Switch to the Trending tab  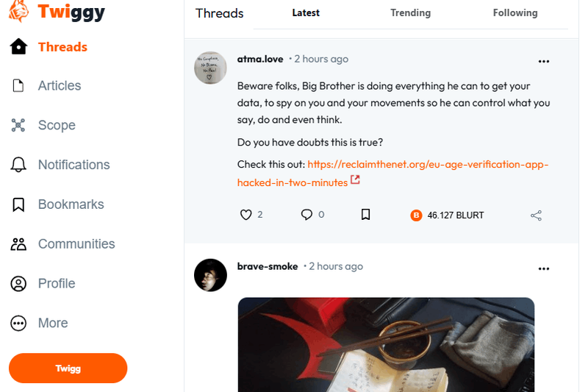410,13
